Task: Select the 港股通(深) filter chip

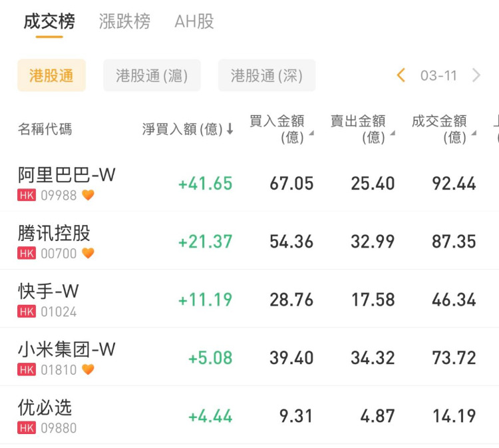Action: (x=267, y=75)
